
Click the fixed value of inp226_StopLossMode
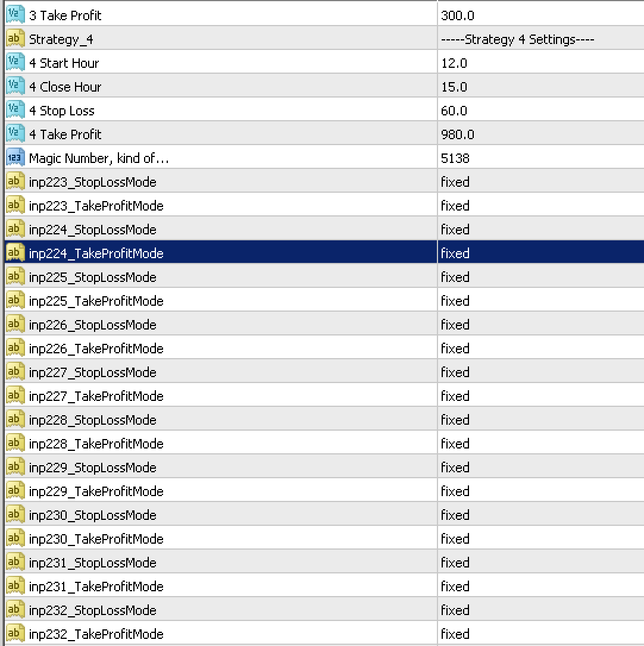pos(455,325)
